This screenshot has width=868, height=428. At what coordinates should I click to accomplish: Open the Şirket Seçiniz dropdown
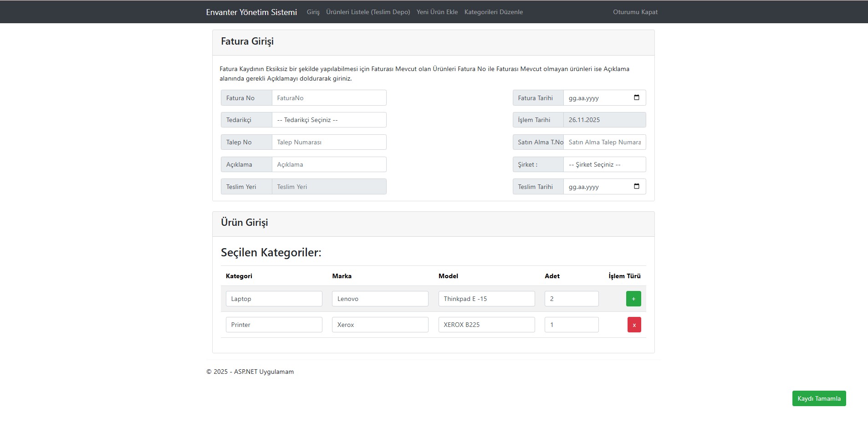pyautogui.click(x=604, y=164)
